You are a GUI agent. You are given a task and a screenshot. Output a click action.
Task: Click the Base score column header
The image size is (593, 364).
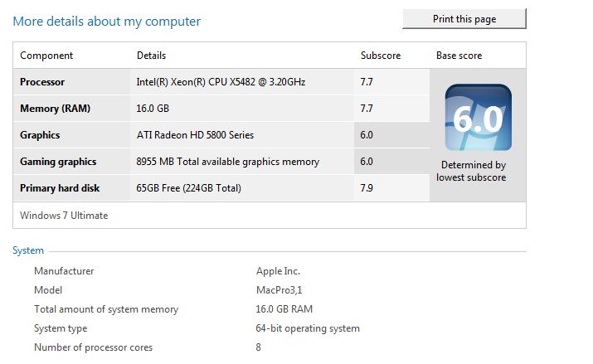coord(459,56)
